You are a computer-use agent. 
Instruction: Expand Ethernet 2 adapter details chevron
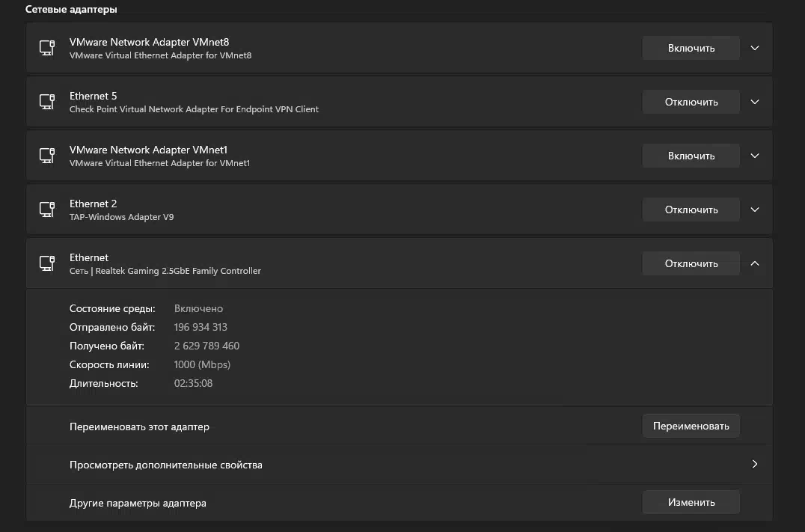755,210
